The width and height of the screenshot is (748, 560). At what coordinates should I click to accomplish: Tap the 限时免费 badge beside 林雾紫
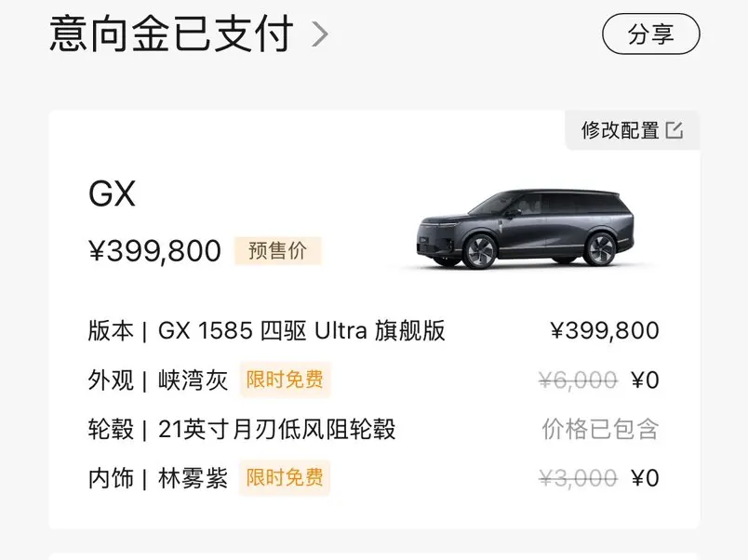coord(285,478)
